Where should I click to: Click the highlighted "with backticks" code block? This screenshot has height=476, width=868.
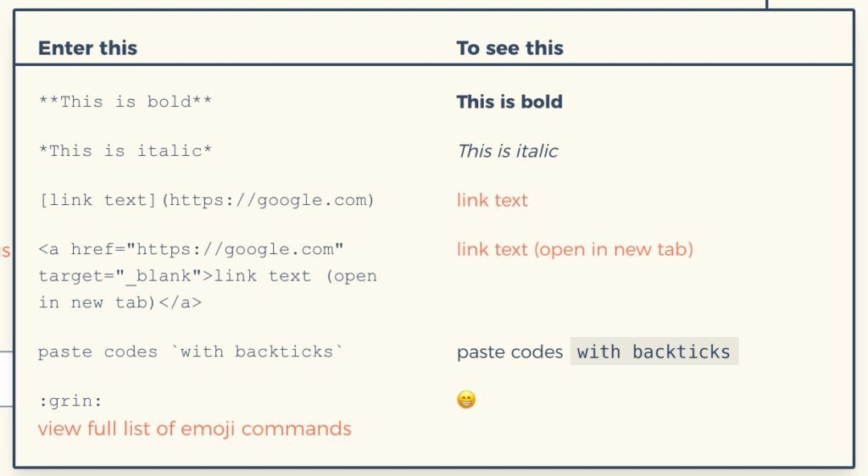(654, 351)
